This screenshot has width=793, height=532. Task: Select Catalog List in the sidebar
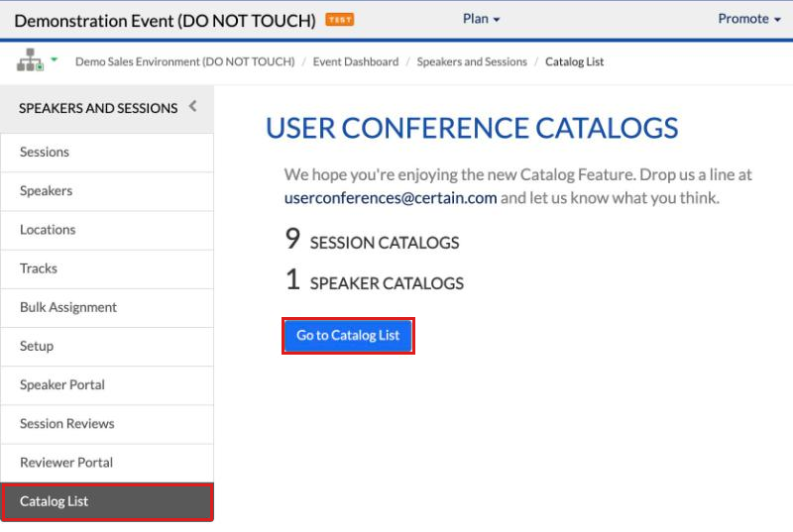coord(107,501)
